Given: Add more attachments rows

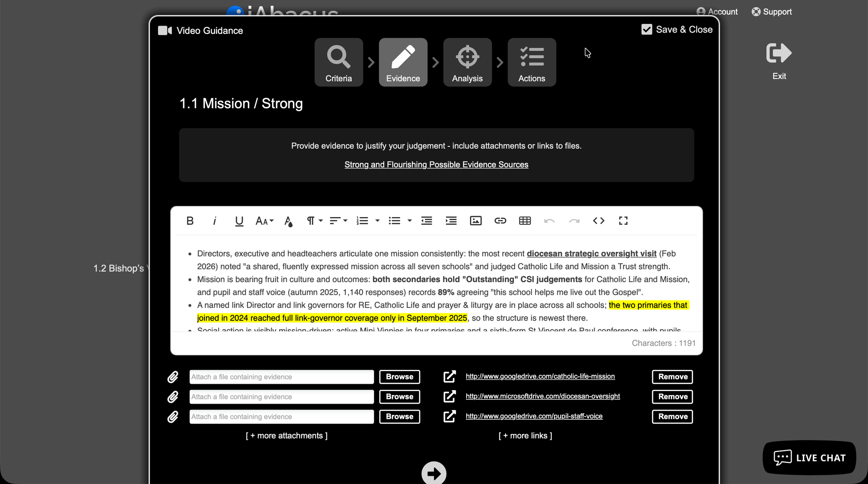Looking at the screenshot, I should pos(286,436).
